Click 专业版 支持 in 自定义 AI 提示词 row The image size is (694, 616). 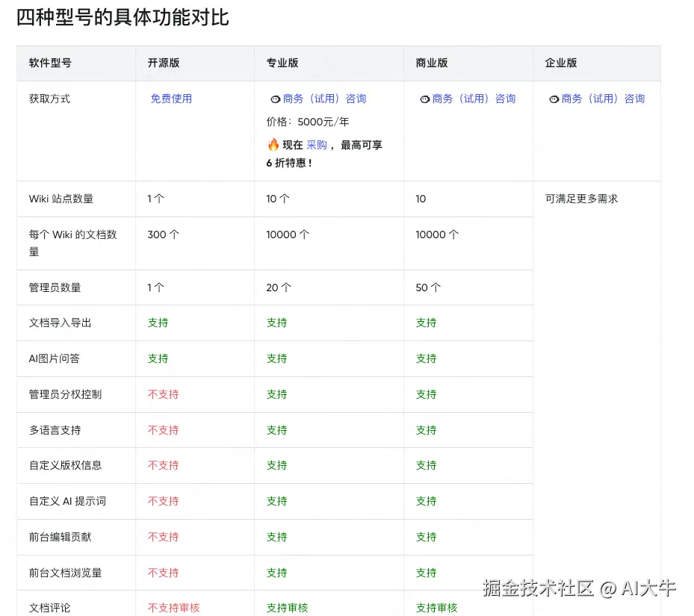pyautogui.click(x=276, y=501)
